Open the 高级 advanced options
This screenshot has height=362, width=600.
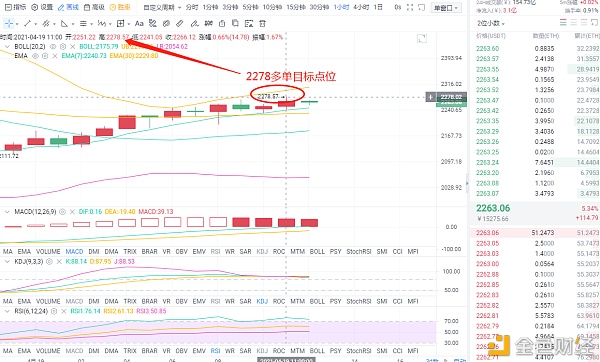coord(94,7)
